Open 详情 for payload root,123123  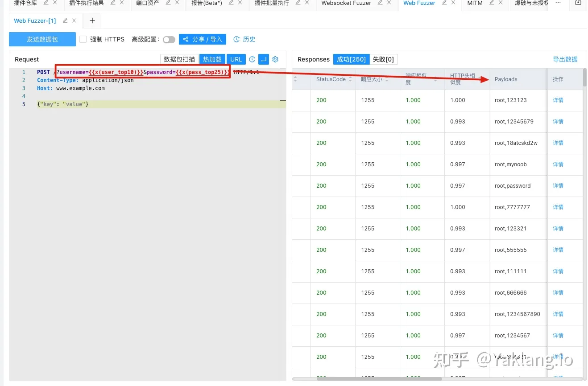(558, 100)
